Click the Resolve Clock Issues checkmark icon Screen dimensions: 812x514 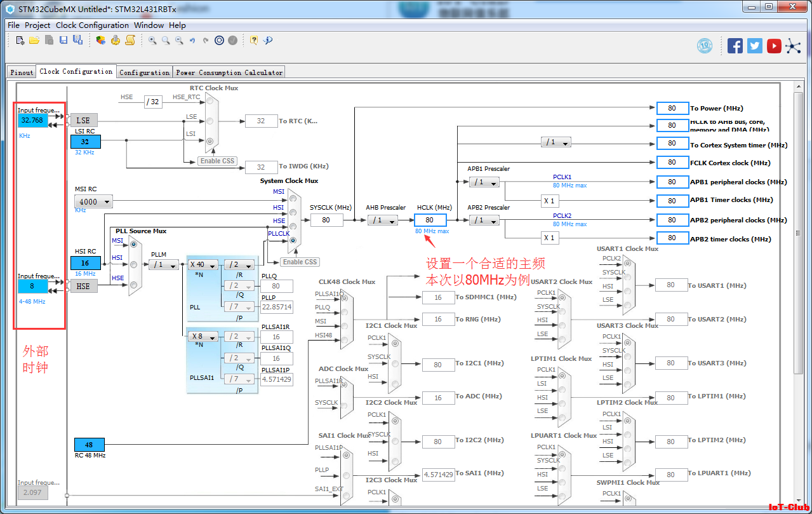(x=233, y=40)
